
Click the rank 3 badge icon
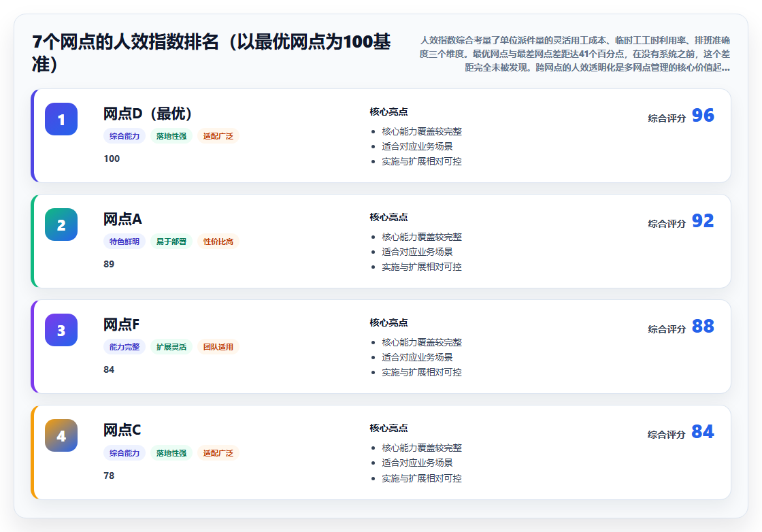[61, 330]
